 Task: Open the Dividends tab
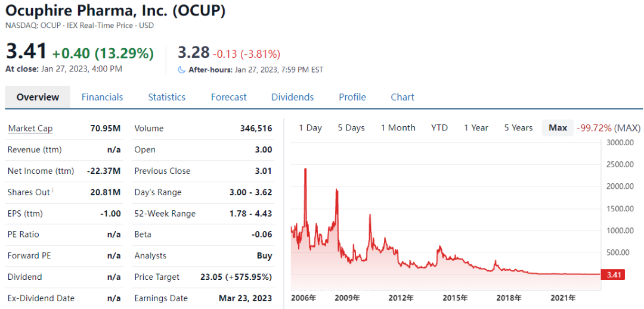click(x=292, y=97)
